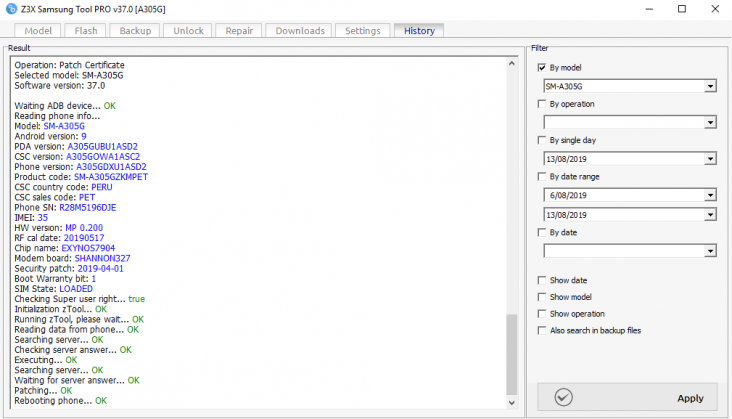Switch to the Model tab
This screenshot has height=419, width=732.
point(38,31)
